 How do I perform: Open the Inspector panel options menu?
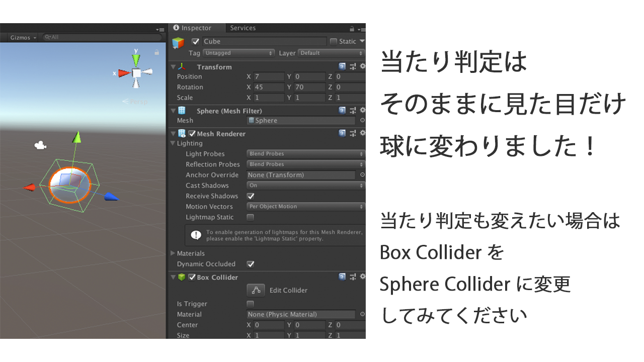click(362, 29)
